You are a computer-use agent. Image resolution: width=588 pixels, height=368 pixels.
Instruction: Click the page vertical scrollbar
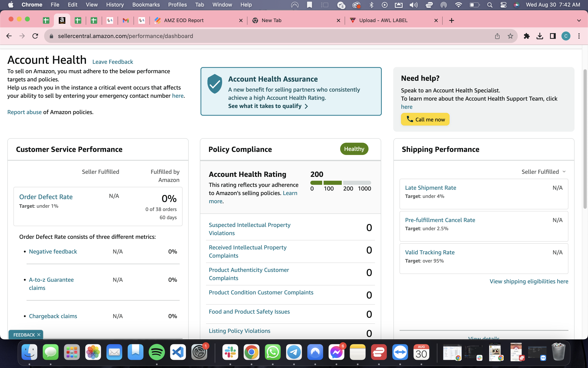pos(585,139)
